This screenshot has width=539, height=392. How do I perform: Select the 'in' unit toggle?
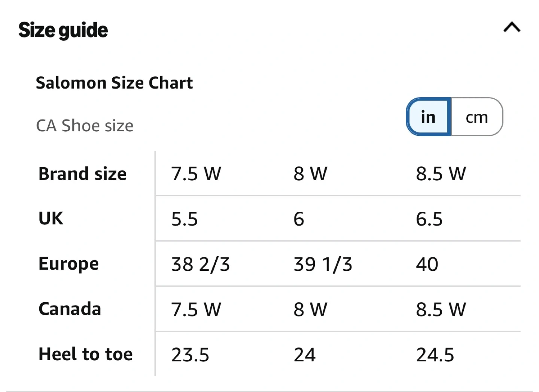(429, 117)
